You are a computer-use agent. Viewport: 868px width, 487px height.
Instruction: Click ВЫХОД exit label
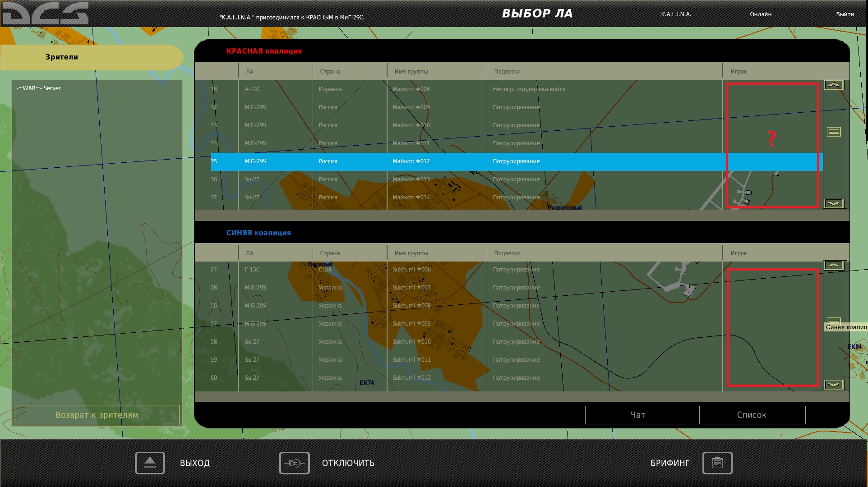[195, 463]
